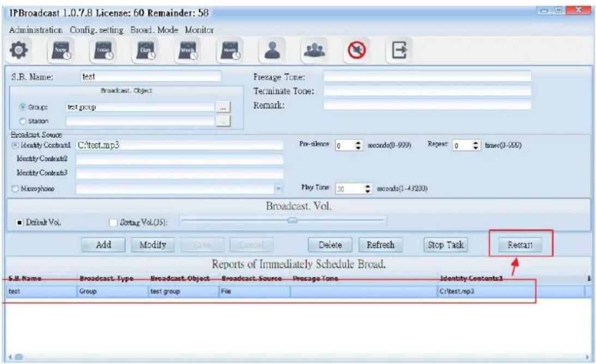Toggle the Default Vol. checkbox
Screen dimensions: 596x364
click(20, 222)
